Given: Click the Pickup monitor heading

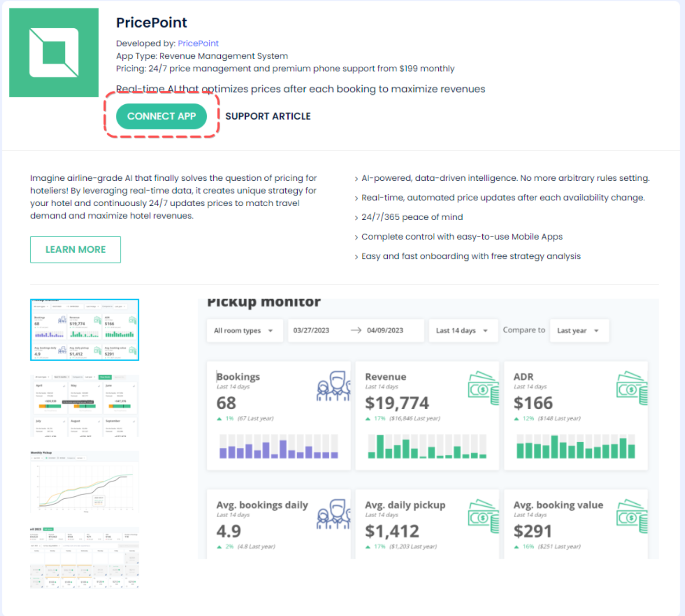Looking at the screenshot, I should point(263,302).
